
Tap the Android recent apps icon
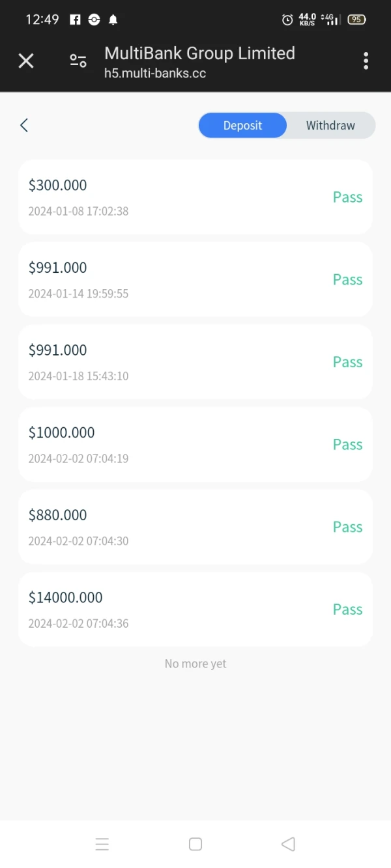click(102, 845)
